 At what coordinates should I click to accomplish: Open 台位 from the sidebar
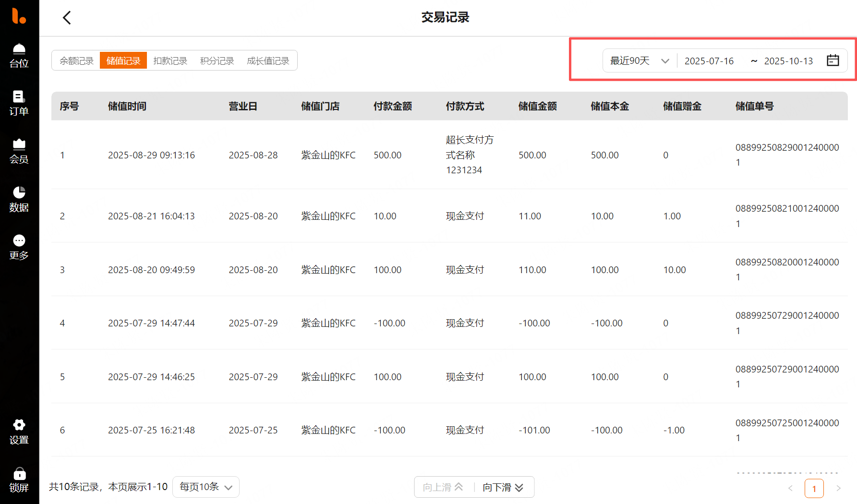tap(19, 56)
